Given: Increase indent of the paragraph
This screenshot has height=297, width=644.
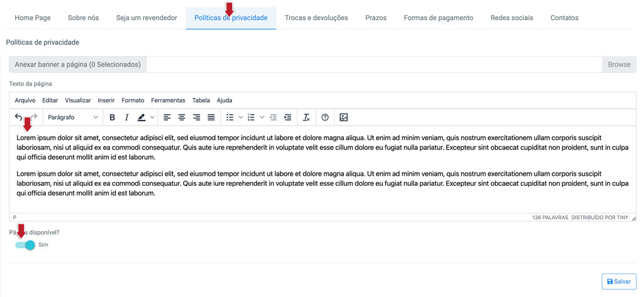Looking at the screenshot, I should point(288,117).
